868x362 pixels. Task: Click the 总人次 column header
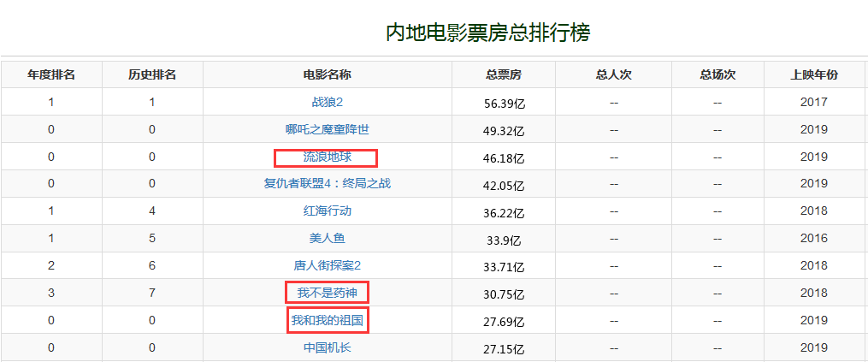coord(614,74)
